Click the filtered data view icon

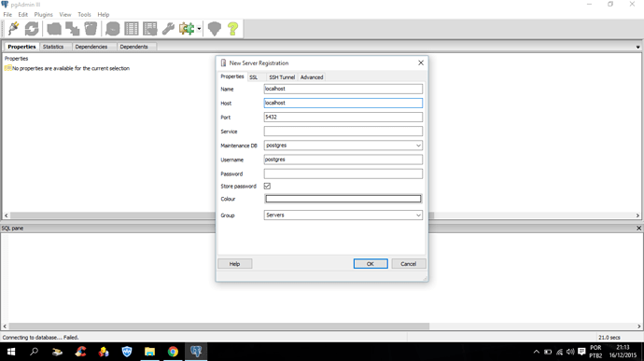click(150, 29)
